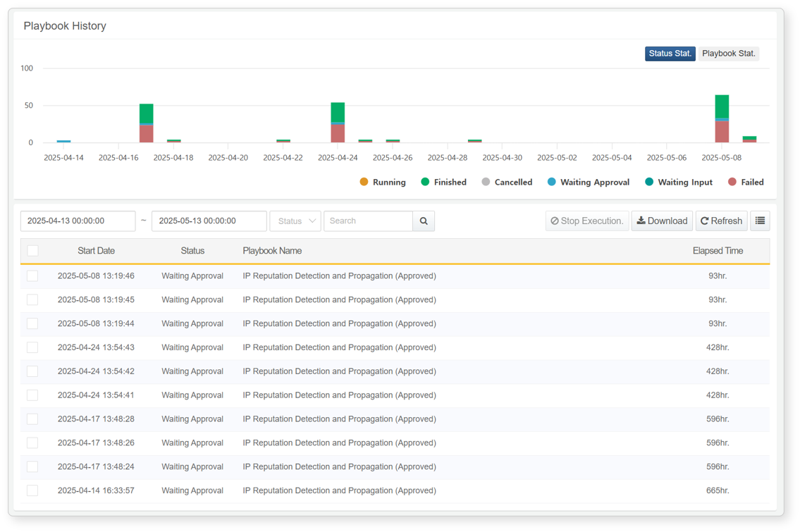Check the row started 2025-04-24 13:54:43
The width and height of the screenshot is (800, 532).
point(32,347)
